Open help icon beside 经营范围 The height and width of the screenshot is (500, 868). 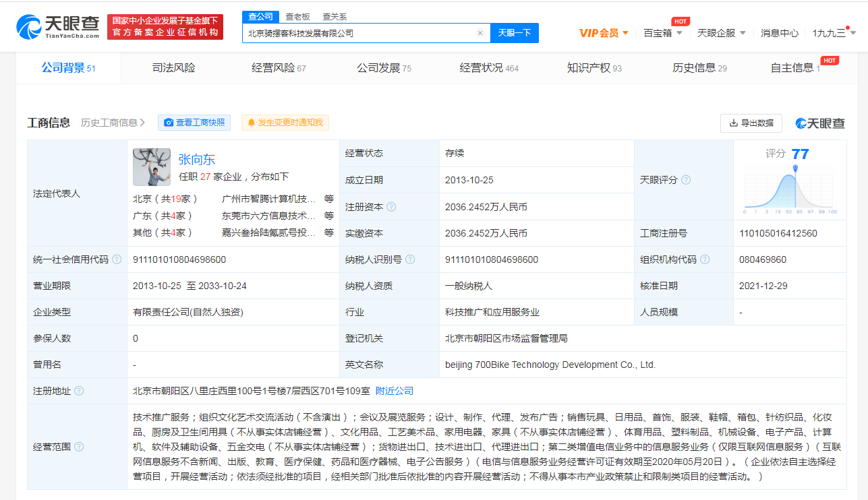[x=79, y=447]
